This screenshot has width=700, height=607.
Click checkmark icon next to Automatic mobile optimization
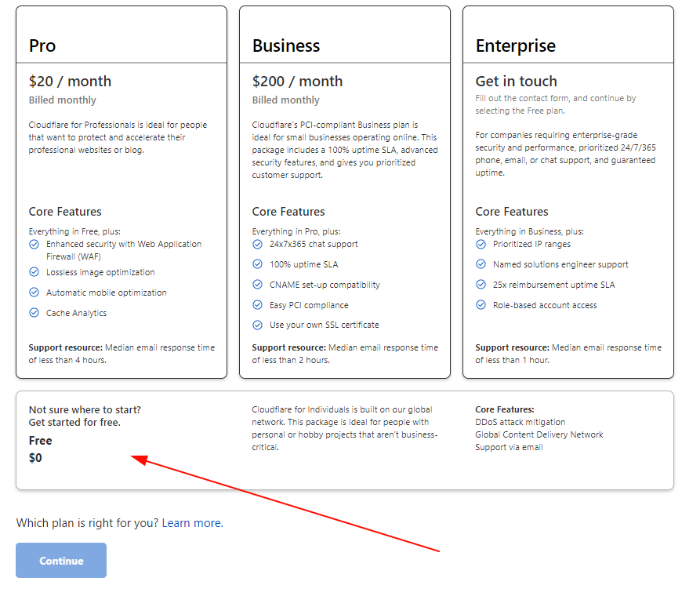(x=34, y=293)
